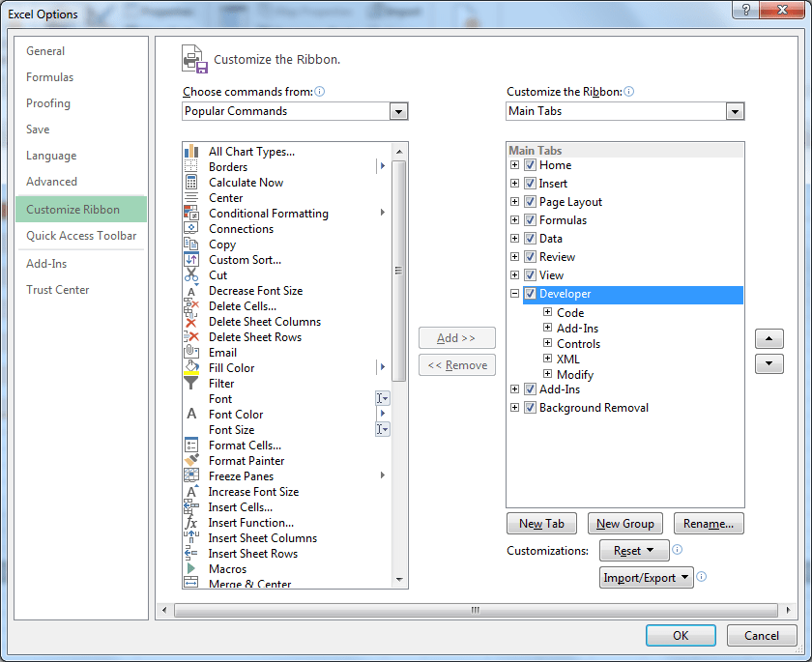This screenshot has height=662, width=812.
Task: Click the Conditional Formatting command icon
Action: click(190, 213)
